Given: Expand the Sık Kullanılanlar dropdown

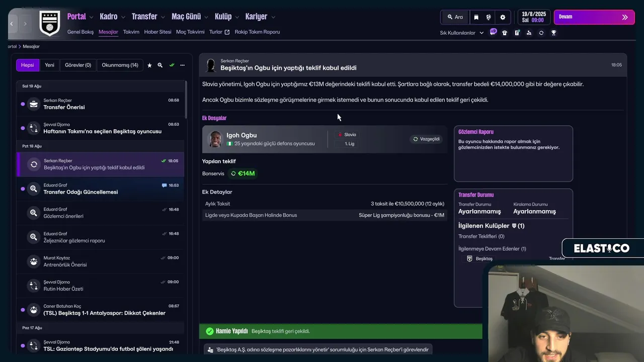Looking at the screenshot, I should click(462, 33).
